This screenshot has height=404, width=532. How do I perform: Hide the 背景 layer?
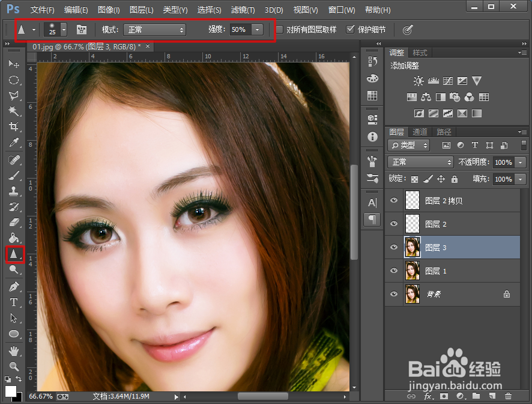(x=393, y=294)
